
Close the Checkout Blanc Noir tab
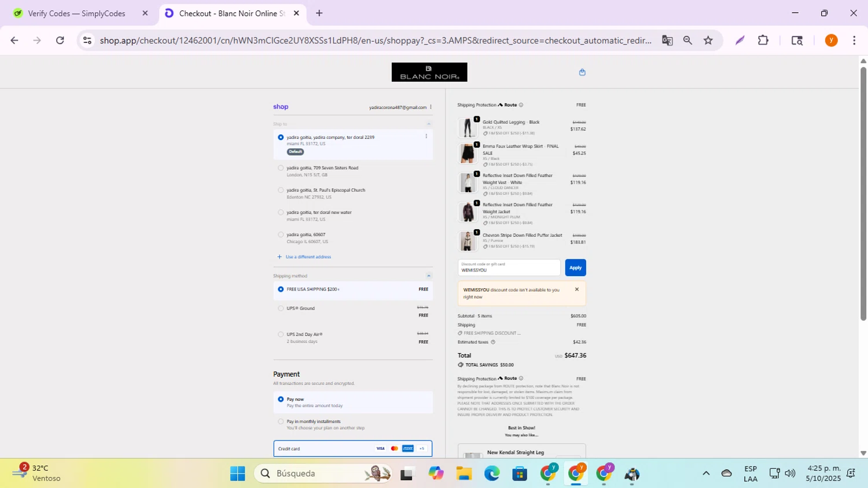tap(296, 13)
